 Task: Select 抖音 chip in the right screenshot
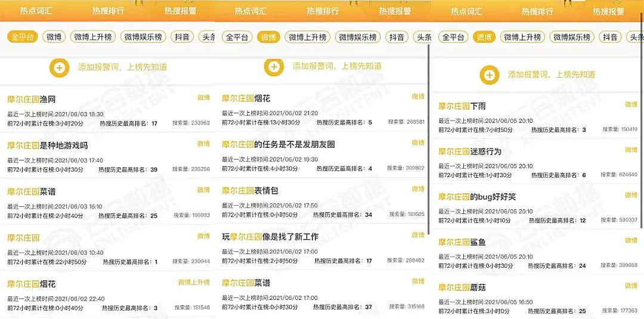click(611, 38)
